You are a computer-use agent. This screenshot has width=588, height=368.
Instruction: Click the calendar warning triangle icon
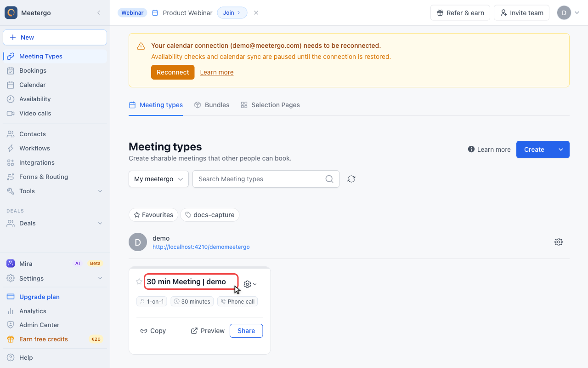click(x=141, y=46)
